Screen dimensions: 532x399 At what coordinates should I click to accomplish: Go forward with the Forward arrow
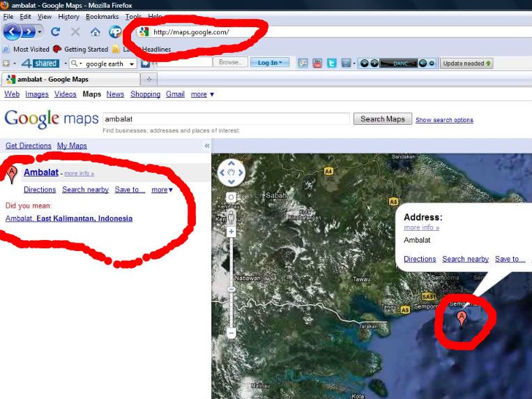(29, 32)
